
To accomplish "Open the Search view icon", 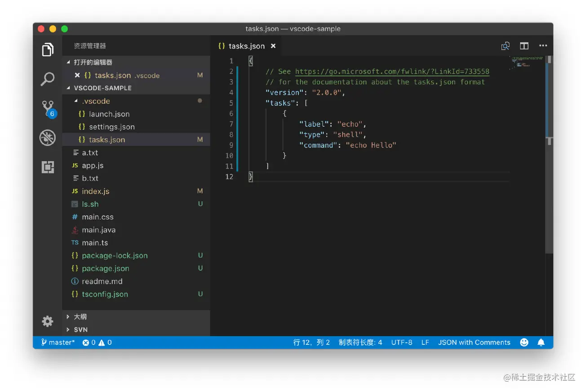I will 48,79.
